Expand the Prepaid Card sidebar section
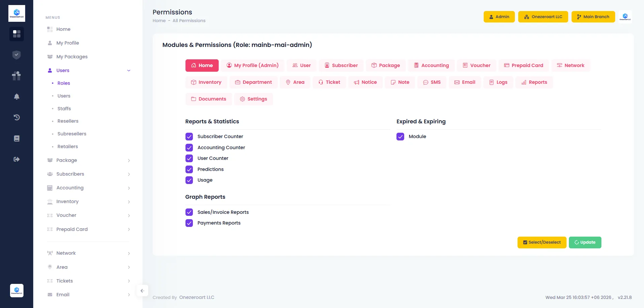644x308 pixels. pos(89,229)
